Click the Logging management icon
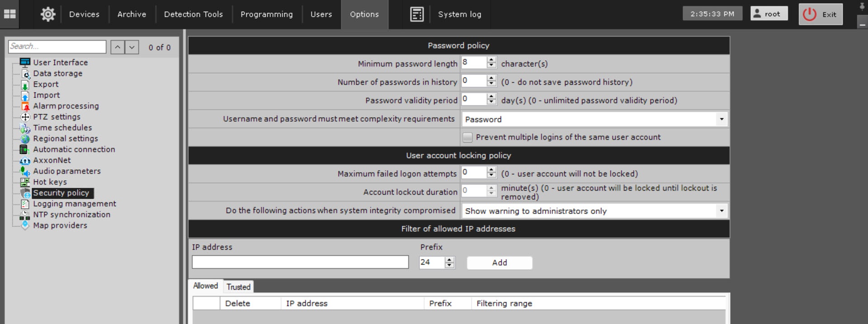Image resolution: width=868 pixels, height=324 pixels. pos(25,204)
